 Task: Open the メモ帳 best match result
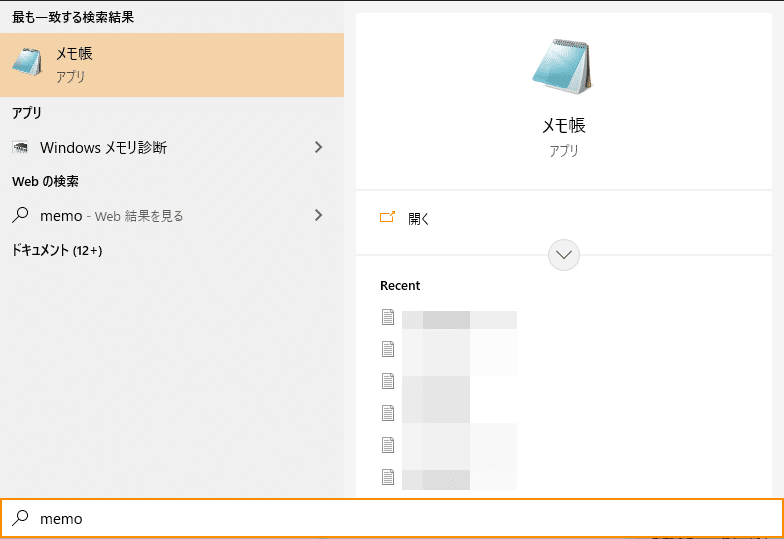(172, 65)
